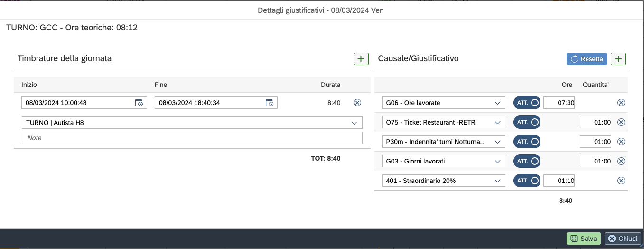Click the Resetta button

pyautogui.click(x=587, y=59)
